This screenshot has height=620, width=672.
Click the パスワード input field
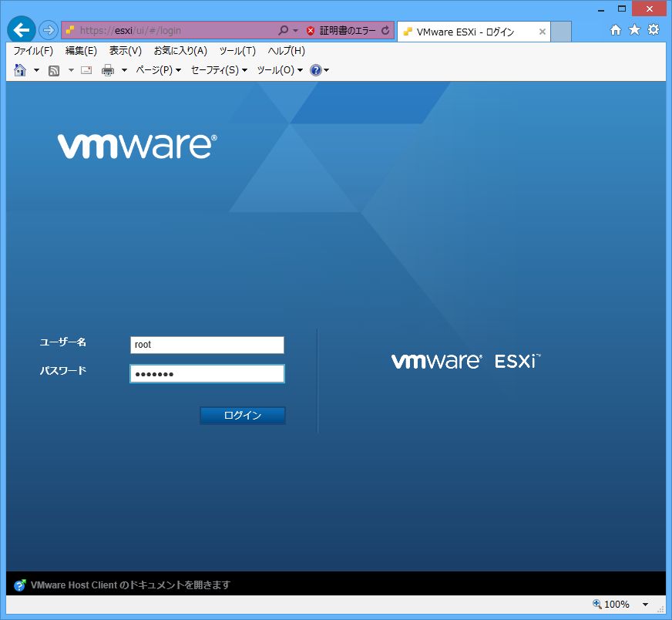tap(207, 374)
